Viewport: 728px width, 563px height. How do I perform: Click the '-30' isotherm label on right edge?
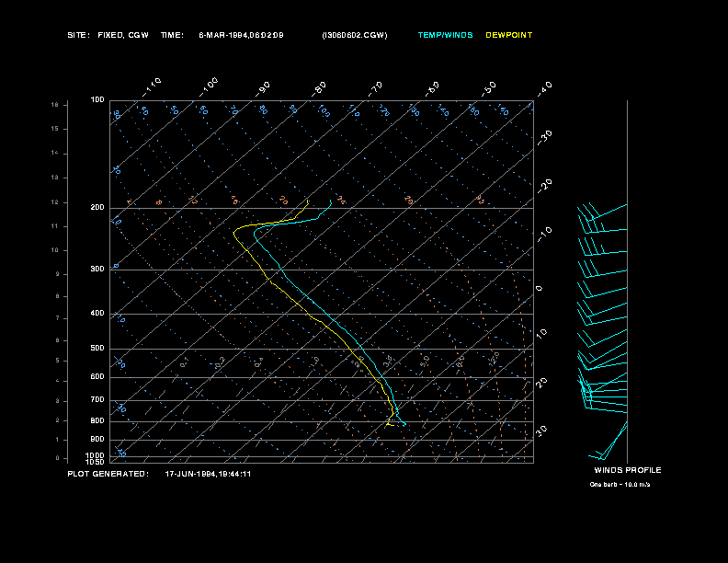(544, 137)
